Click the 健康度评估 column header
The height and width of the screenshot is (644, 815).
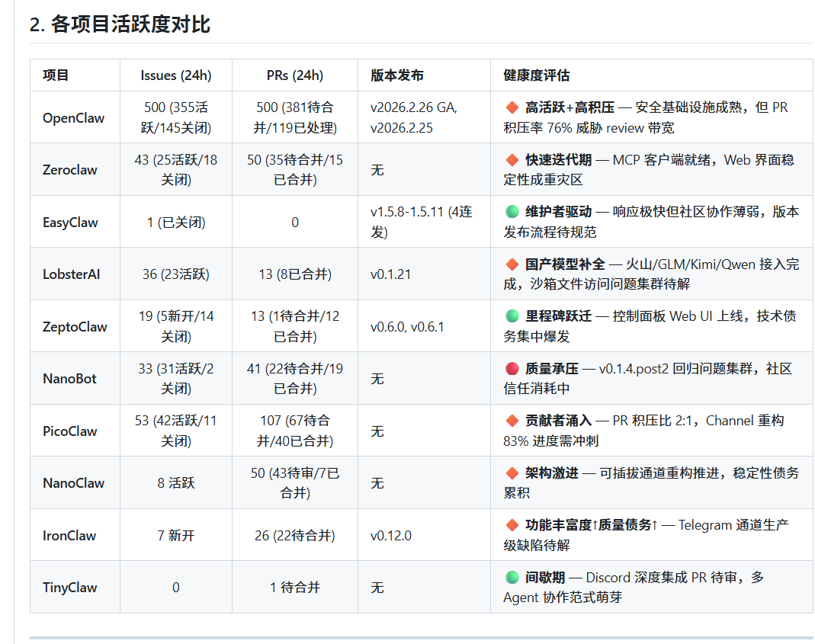pos(536,75)
